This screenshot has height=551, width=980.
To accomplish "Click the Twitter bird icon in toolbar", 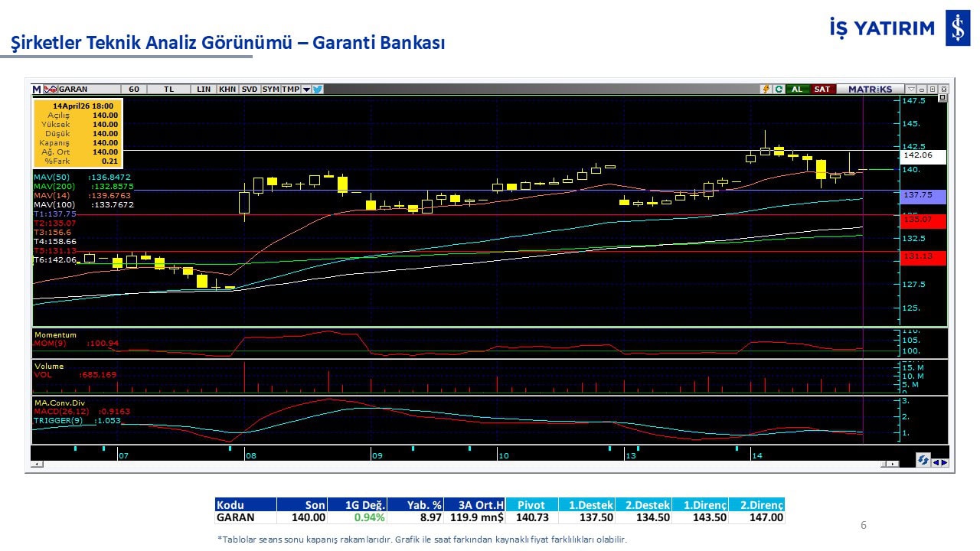I will [318, 90].
